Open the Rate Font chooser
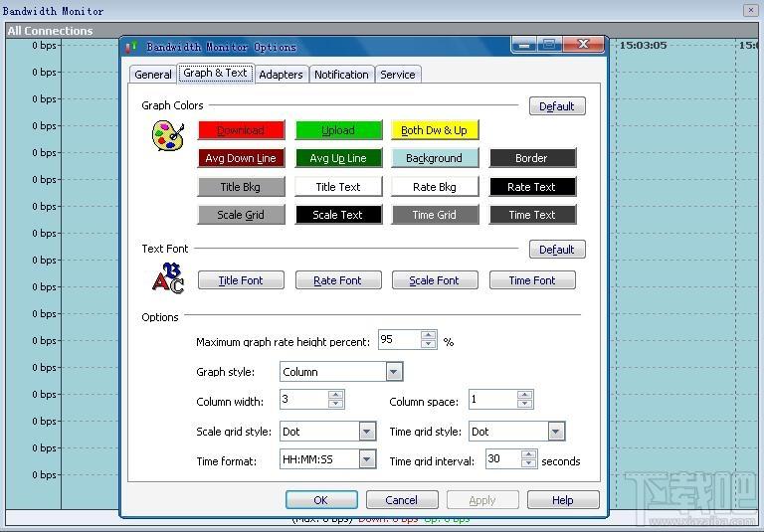The height and width of the screenshot is (532, 764). pos(338,280)
